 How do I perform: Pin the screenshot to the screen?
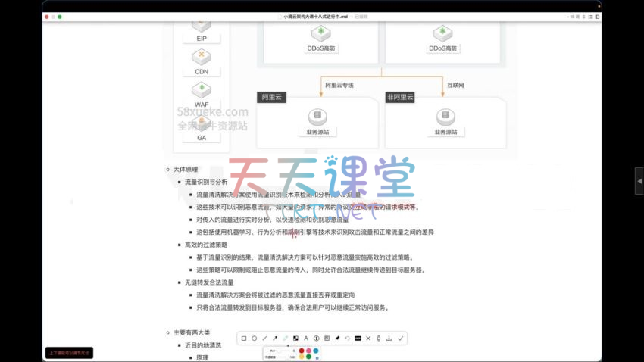coord(337,339)
